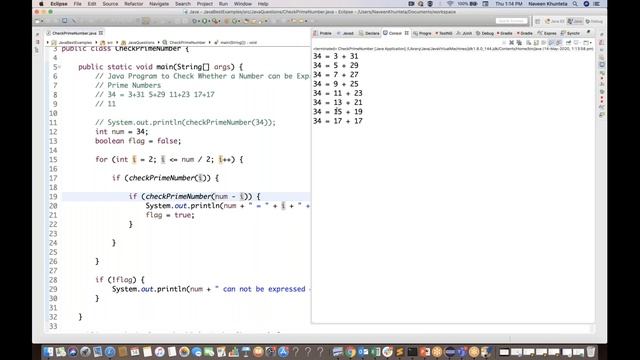The image size is (640, 360).
Task: Toggle Scroll Lock in the console toolbar
Action: point(536,42)
